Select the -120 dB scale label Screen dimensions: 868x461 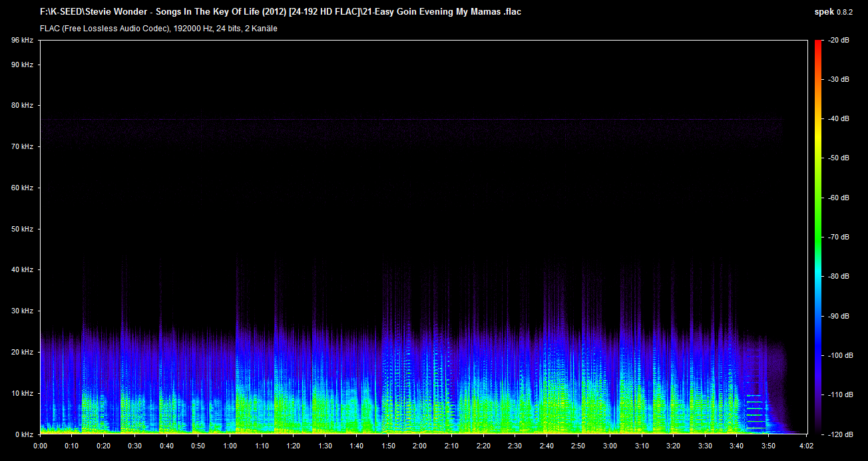837,434
